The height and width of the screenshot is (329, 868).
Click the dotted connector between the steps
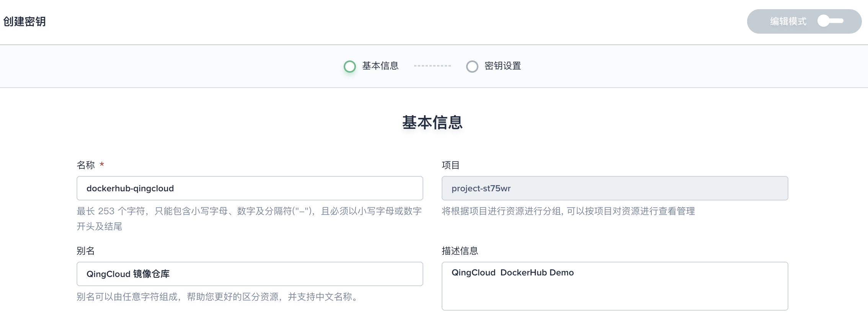point(432,66)
